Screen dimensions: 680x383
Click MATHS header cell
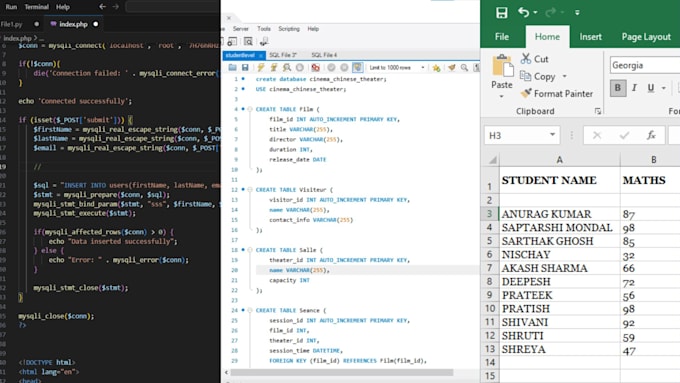point(650,180)
